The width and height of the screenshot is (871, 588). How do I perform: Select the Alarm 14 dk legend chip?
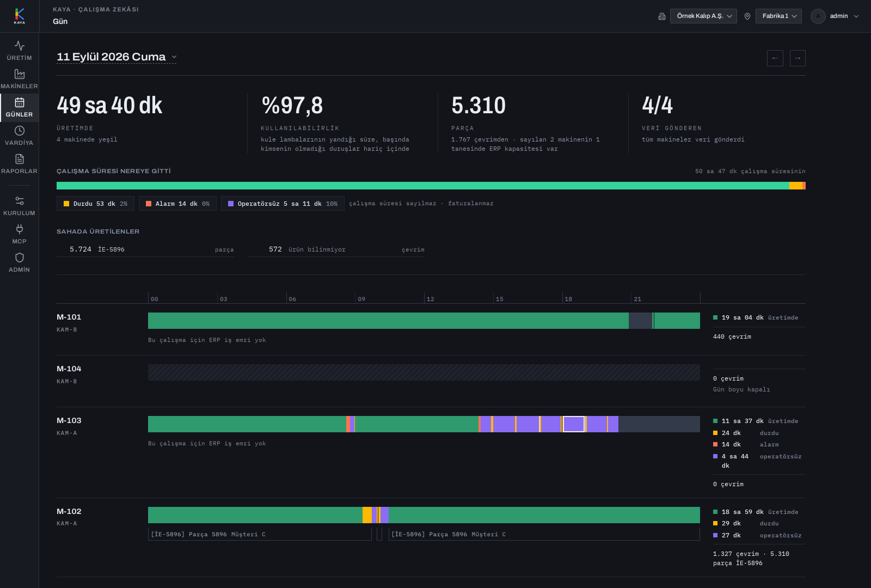click(x=177, y=204)
